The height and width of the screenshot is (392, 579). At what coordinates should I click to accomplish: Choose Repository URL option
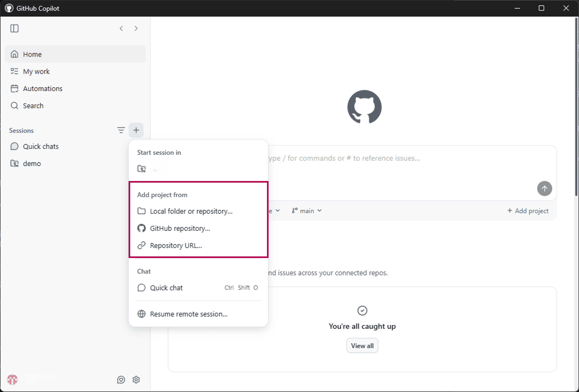coord(198,246)
